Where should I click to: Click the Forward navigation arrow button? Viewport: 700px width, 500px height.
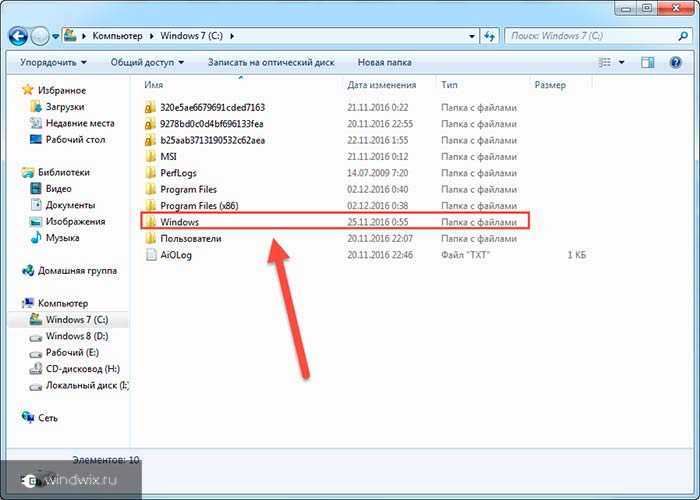(39, 36)
